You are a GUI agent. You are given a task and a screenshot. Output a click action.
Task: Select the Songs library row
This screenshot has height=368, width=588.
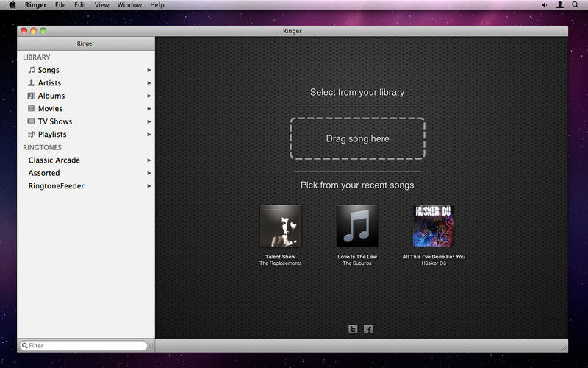pos(86,70)
